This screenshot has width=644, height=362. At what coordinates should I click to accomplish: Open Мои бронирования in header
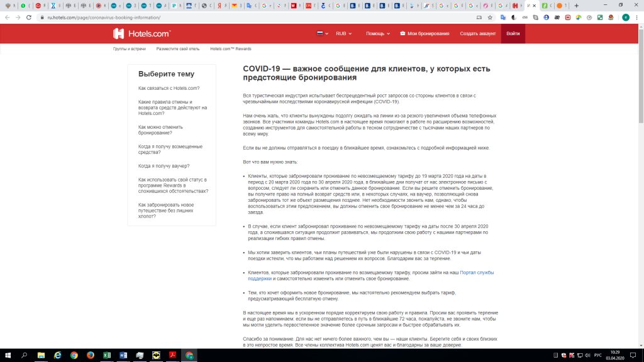(x=425, y=33)
